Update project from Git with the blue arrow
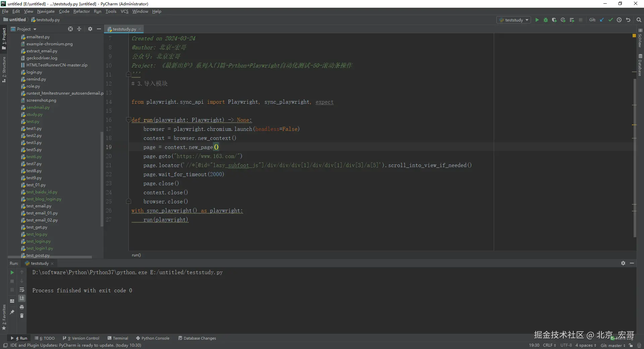644x349 pixels. 602,20
